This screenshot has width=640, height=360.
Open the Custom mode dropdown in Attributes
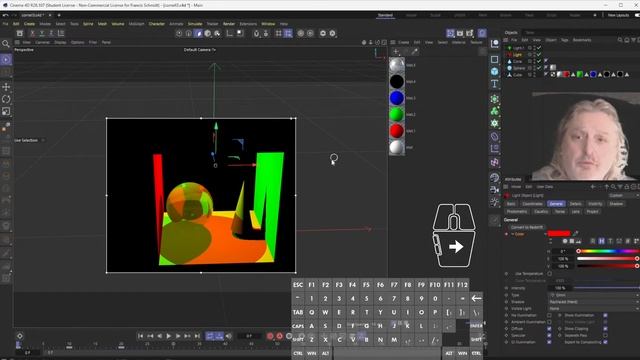tap(623, 196)
